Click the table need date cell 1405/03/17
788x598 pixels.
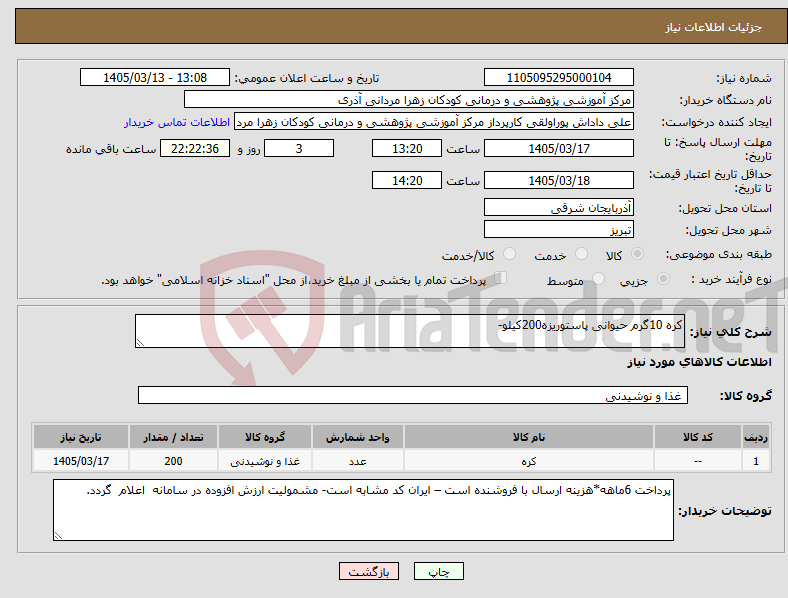81,460
